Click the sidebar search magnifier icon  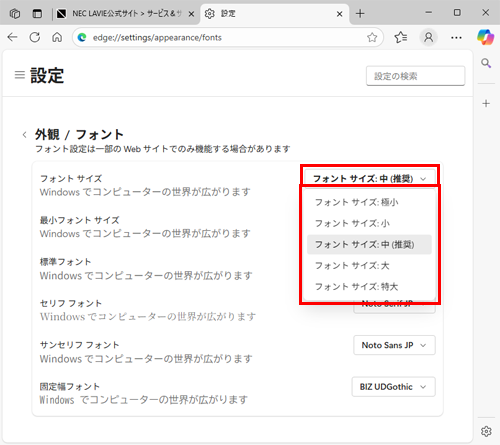click(486, 63)
